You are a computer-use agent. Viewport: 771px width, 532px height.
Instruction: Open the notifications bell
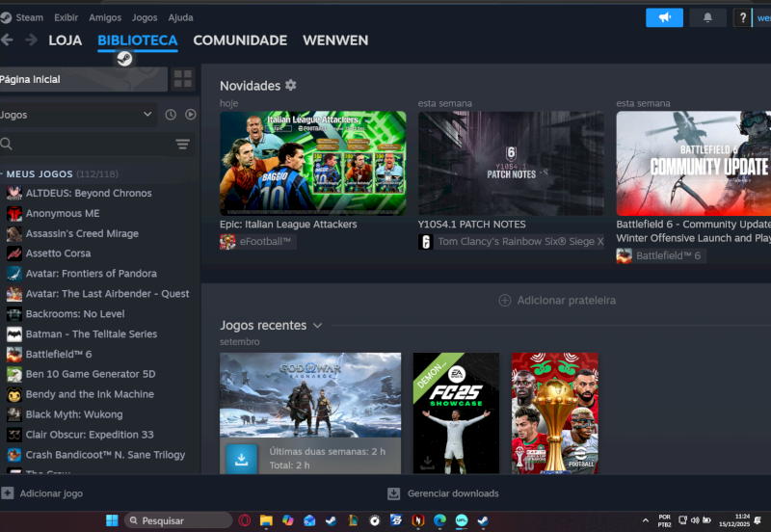pyautogui.click(x=707, y=17)
